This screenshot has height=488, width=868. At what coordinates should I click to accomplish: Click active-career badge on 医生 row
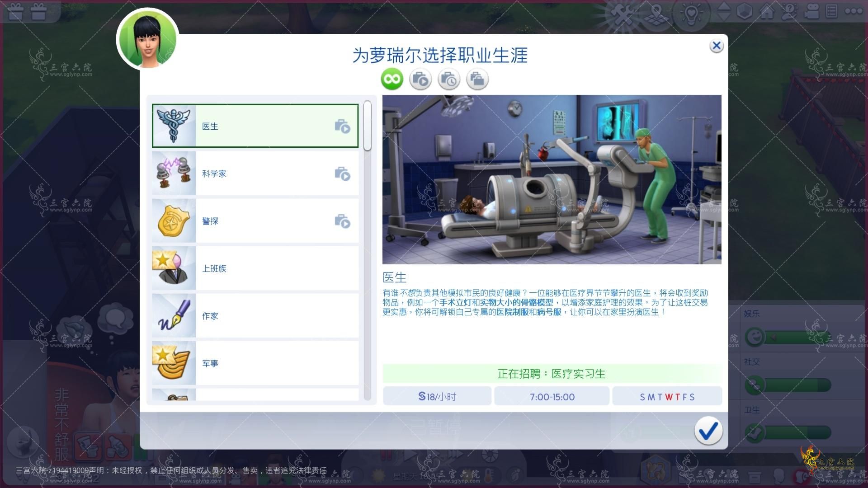click(x=342, y=127)
